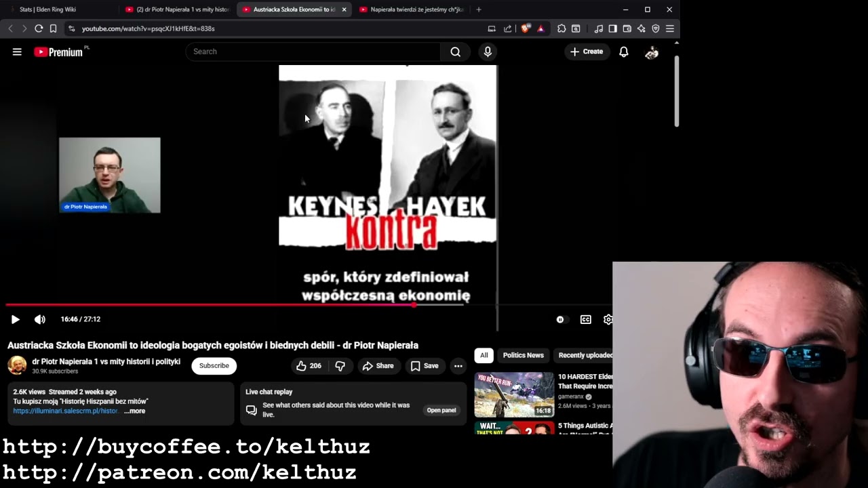
Task: Select the All filter chip
Action: pos(484,355)
